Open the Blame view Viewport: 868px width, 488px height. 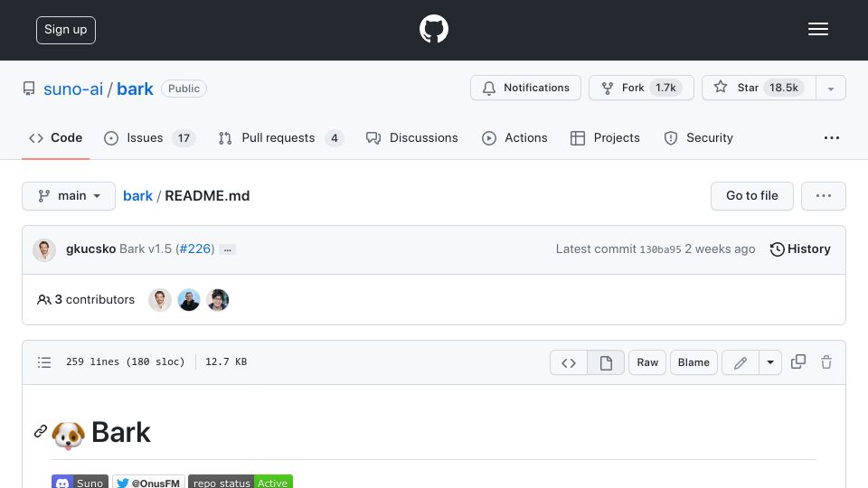tap(693, 362)
